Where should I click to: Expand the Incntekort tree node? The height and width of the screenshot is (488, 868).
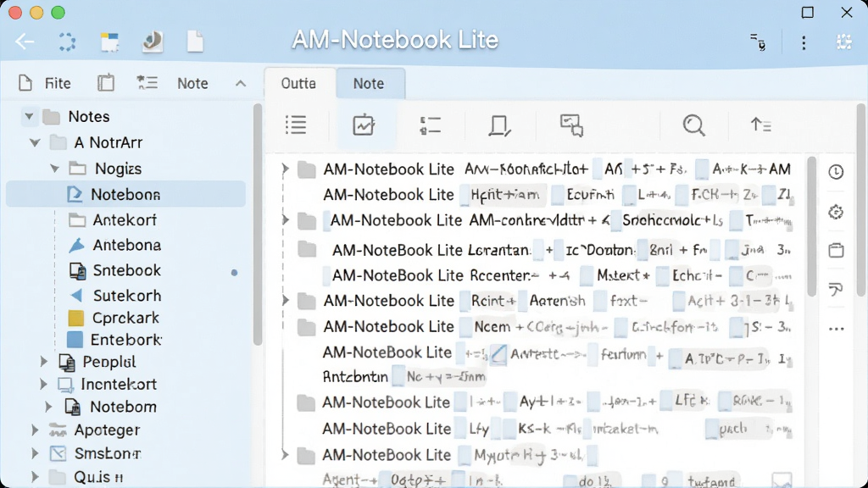[x=44, y=384]
